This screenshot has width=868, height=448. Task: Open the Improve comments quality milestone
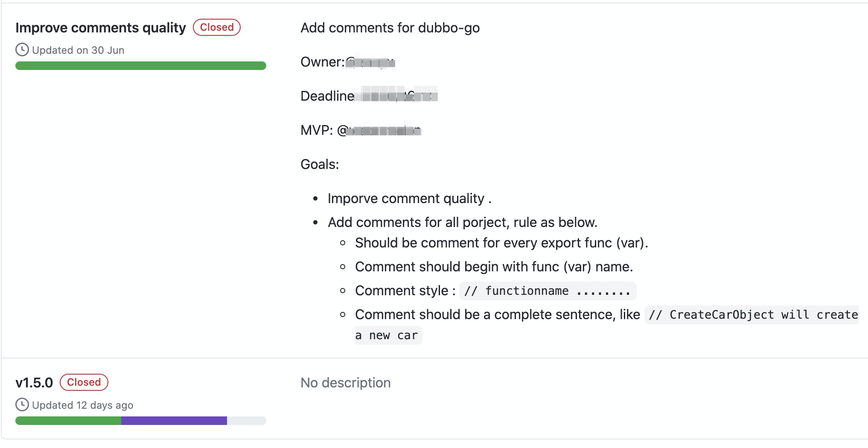pyautogui.click(x=101, y=28)
